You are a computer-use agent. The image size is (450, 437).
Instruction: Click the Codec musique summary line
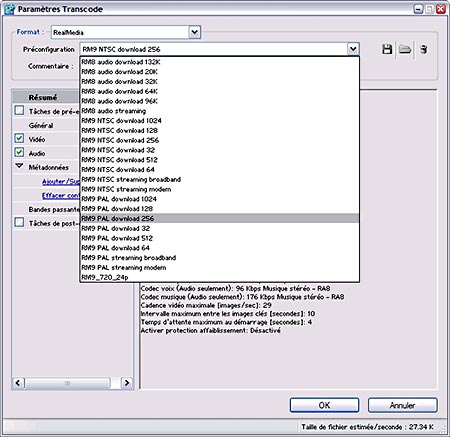242,297
